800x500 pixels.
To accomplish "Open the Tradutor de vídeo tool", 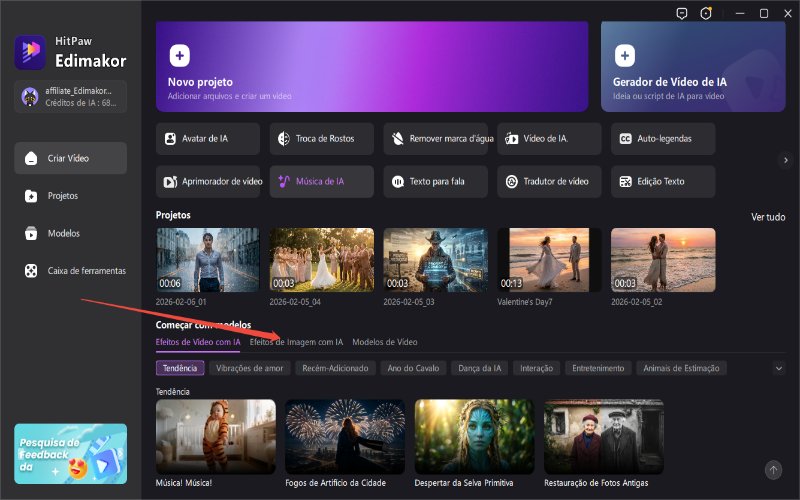I will 549,182.
